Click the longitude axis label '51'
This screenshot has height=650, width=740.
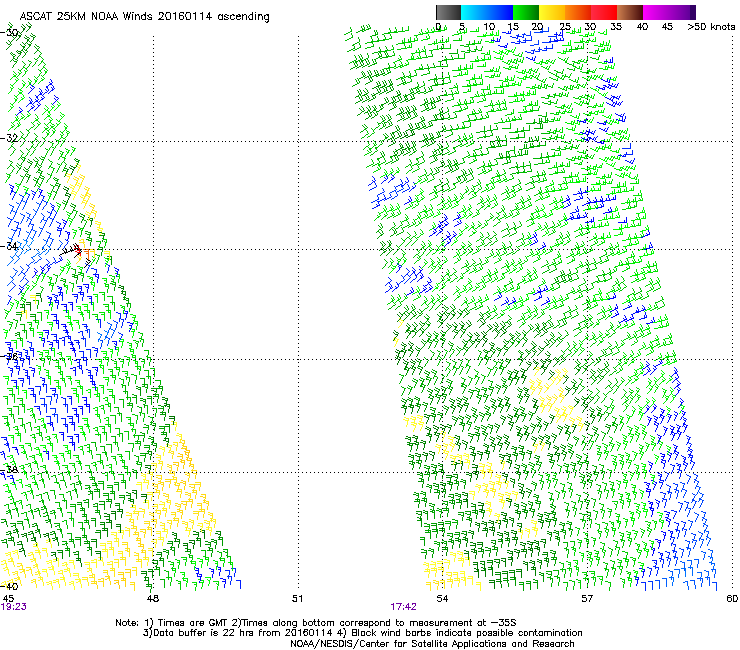tap(297, 599)
